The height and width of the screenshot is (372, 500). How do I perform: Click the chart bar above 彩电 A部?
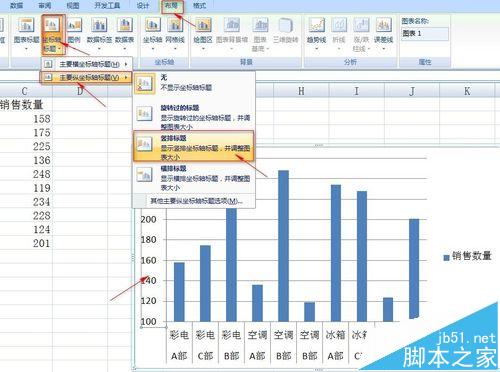[x=179, y=292]
